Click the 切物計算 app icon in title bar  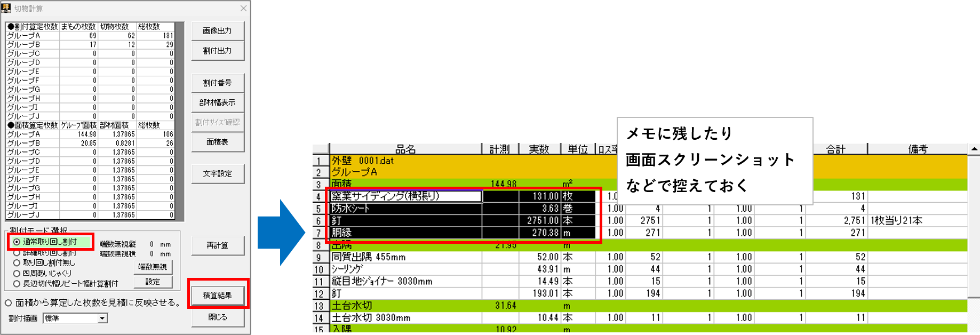coord(6,8)
